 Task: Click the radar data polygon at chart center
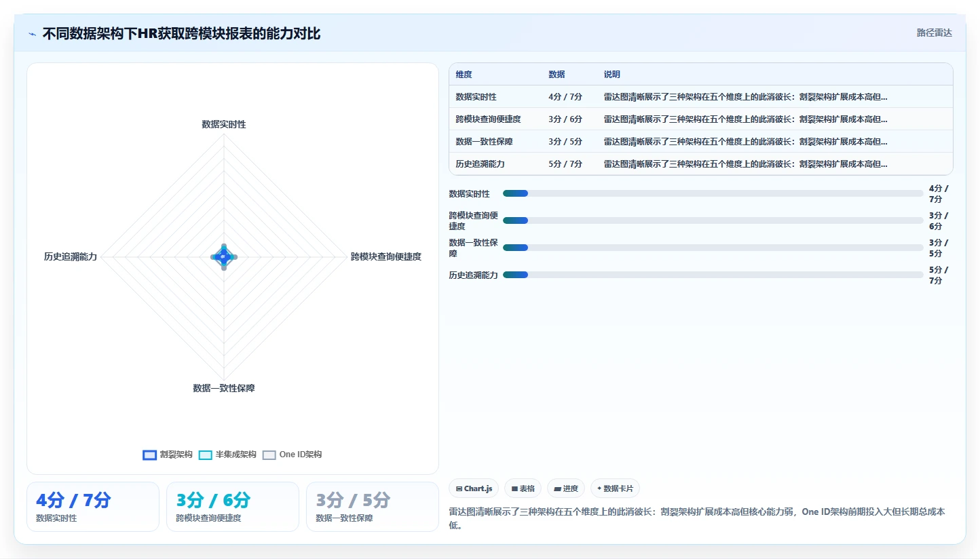pyautogui.click(x=223, y=256)
